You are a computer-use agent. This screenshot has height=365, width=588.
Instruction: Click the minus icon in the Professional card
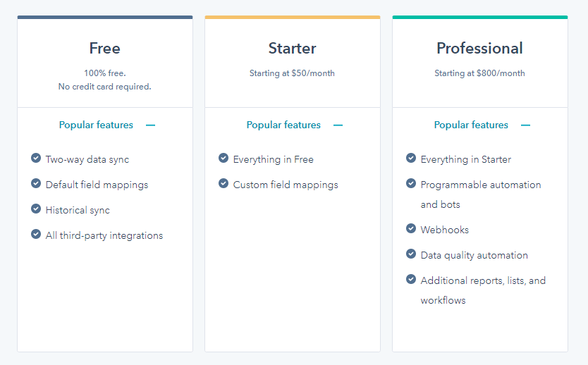[x=525, y=125]
